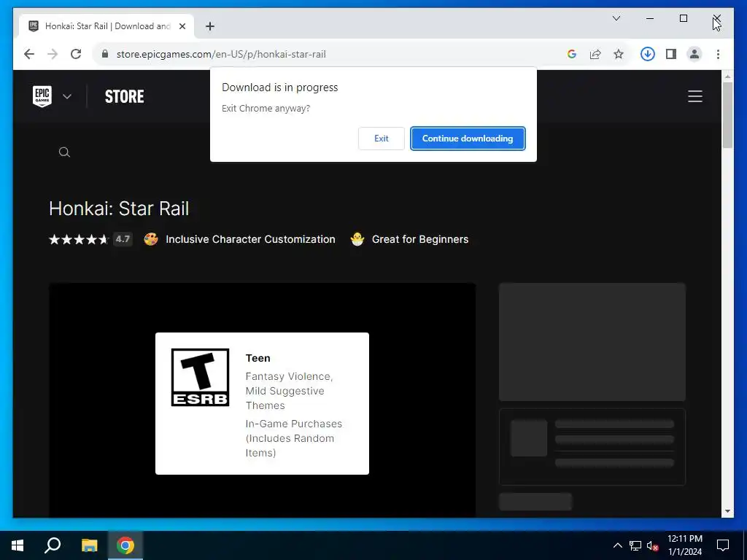
Task: Open the STORE link
Action: pyautogui.click(x=124, y=97)
